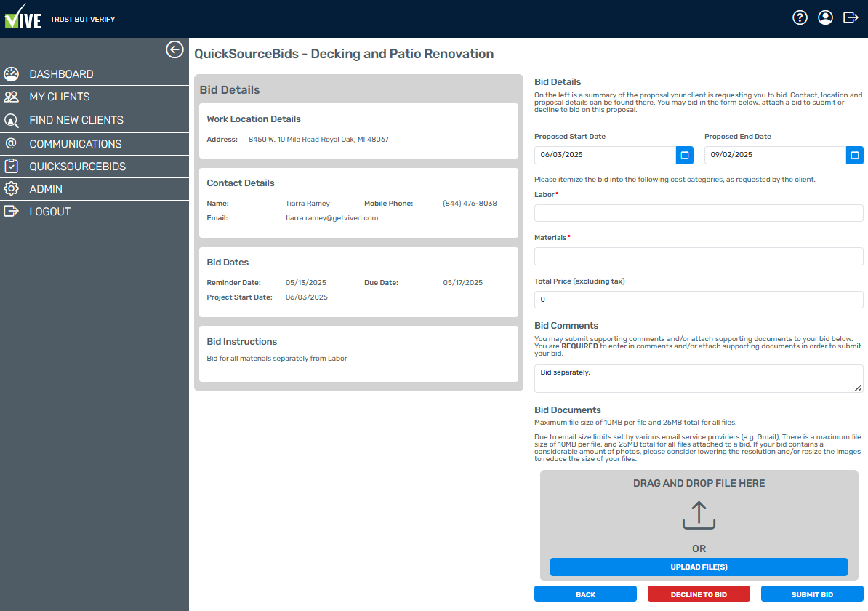Focus the Proposed End Date field
868x611 pixels.
coord(775,155)
